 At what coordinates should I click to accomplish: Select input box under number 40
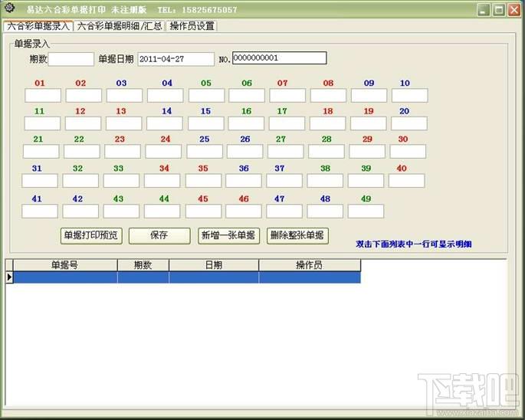tap(406, 181)
